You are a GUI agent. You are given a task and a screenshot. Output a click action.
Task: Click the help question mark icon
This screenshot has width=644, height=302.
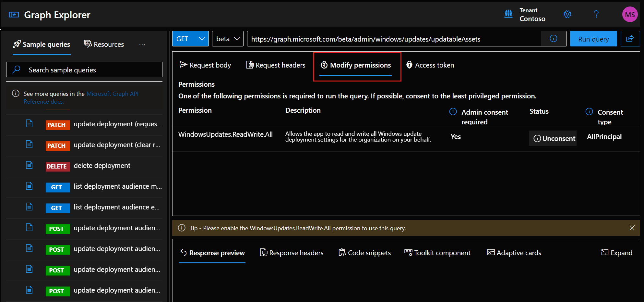coord(596,14)
